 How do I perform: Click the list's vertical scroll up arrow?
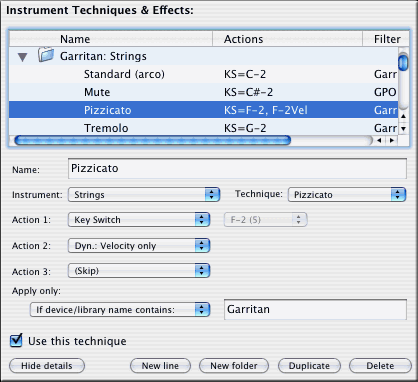[403, 116]
